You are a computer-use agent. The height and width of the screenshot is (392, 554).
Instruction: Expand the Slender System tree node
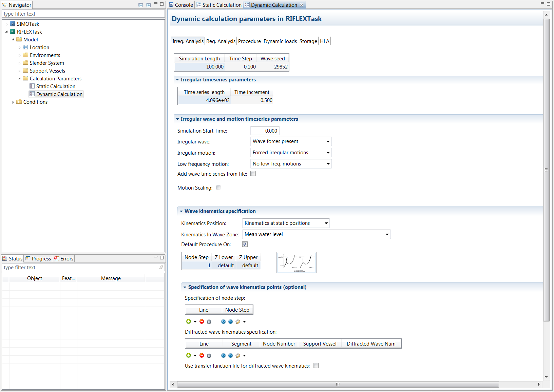[x=19, y=63]
